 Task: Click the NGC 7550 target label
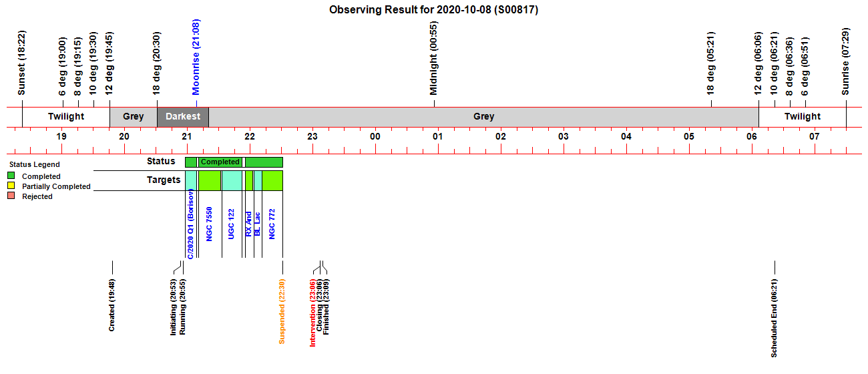210,224
